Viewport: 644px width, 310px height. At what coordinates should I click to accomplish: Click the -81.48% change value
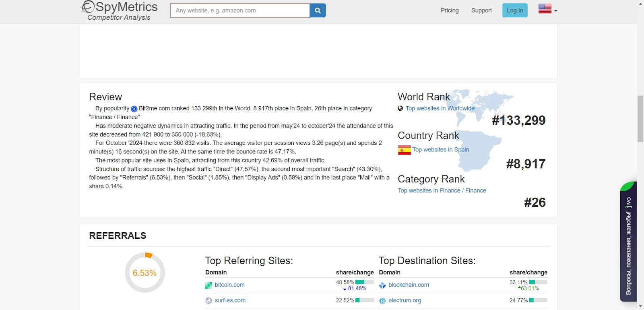coord(355,288)
